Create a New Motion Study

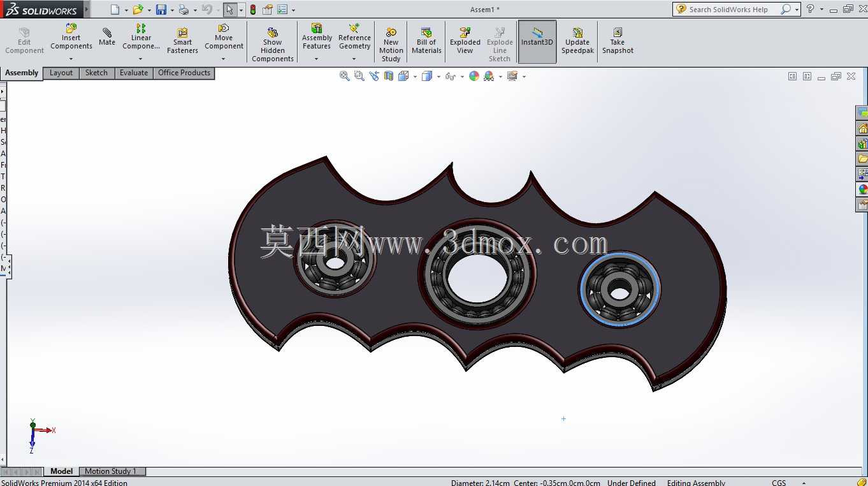391,45
